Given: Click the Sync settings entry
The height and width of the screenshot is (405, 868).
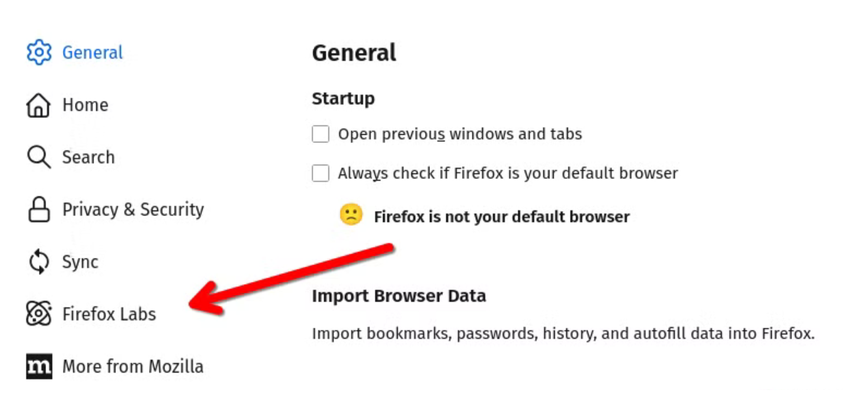Looking at the screenshot, I should (x=80, y=261).
